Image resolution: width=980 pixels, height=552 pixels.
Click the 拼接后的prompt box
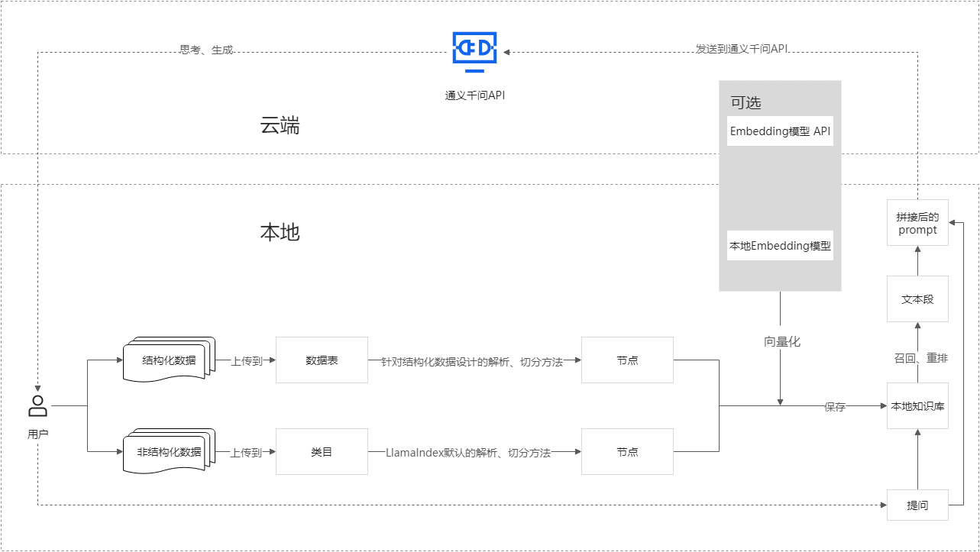pos(917,222)
